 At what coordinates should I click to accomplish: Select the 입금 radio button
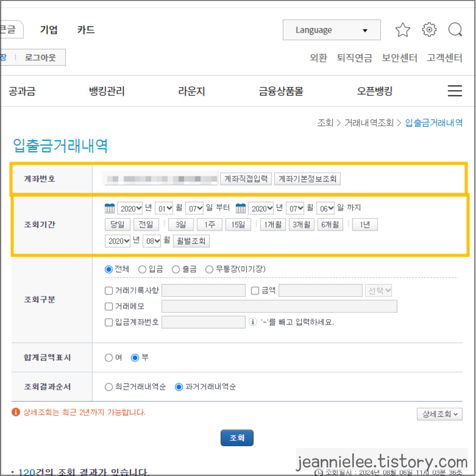[141, 269]
